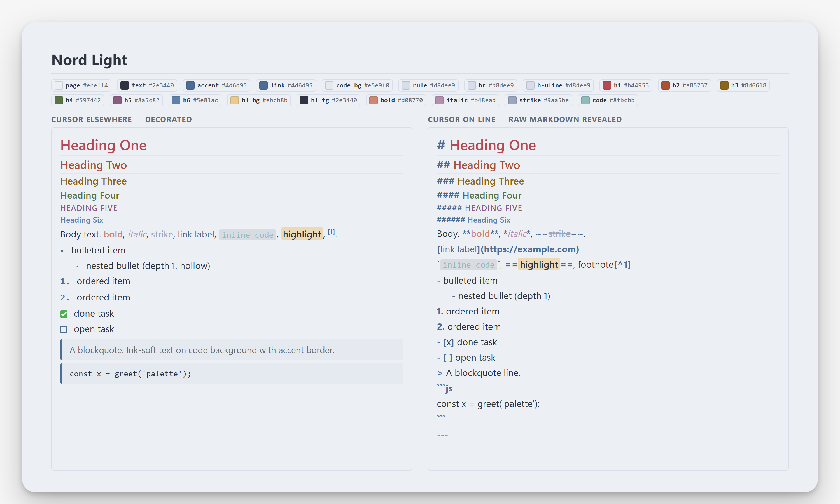Click 'CURSOR ON LINE — RAW MARKDOWN REVEALED' label

coord(524,120)
